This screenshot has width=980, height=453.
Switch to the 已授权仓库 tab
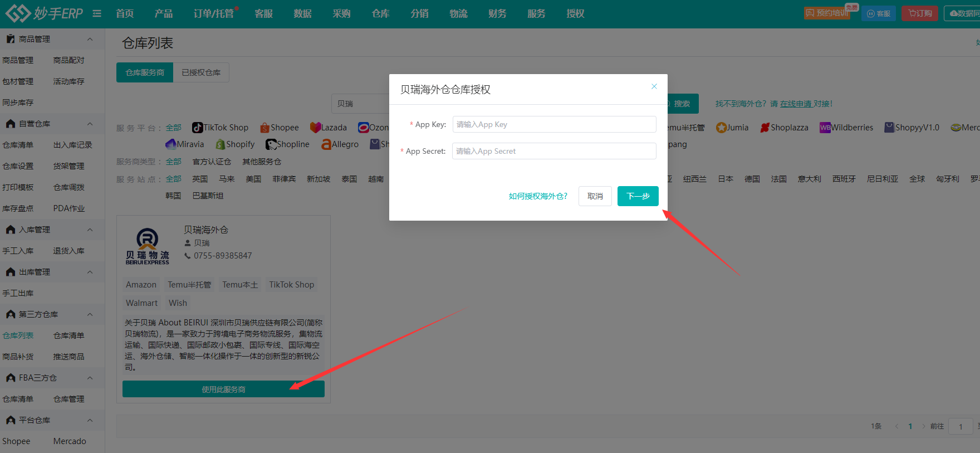click(x=201, y=72)
